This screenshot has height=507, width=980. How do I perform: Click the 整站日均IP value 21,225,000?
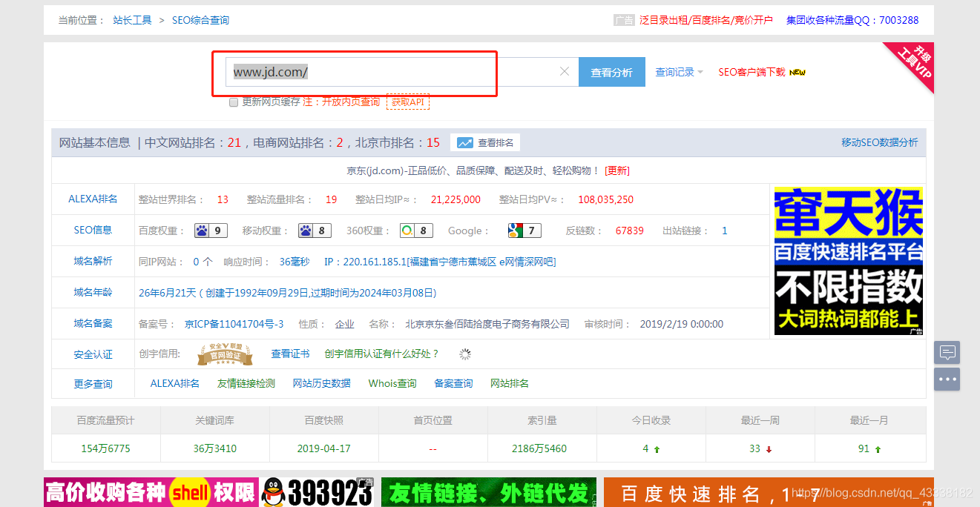click(x=456, y=199)
